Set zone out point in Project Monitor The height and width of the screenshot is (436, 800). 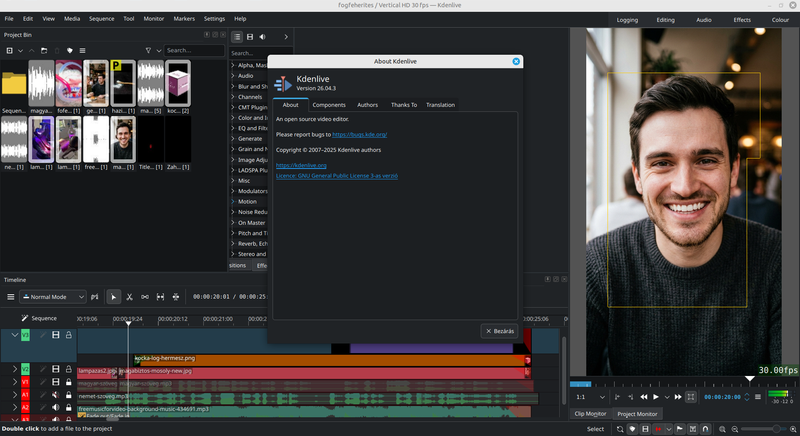(631, 397)
